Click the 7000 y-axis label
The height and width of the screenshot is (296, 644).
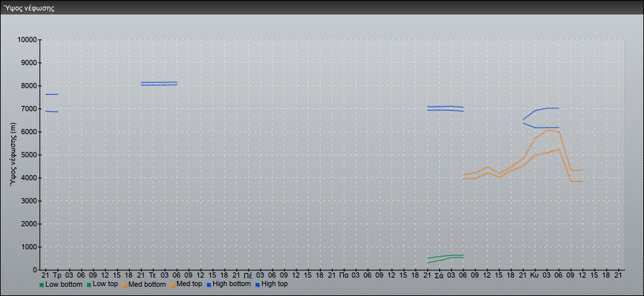29,109
